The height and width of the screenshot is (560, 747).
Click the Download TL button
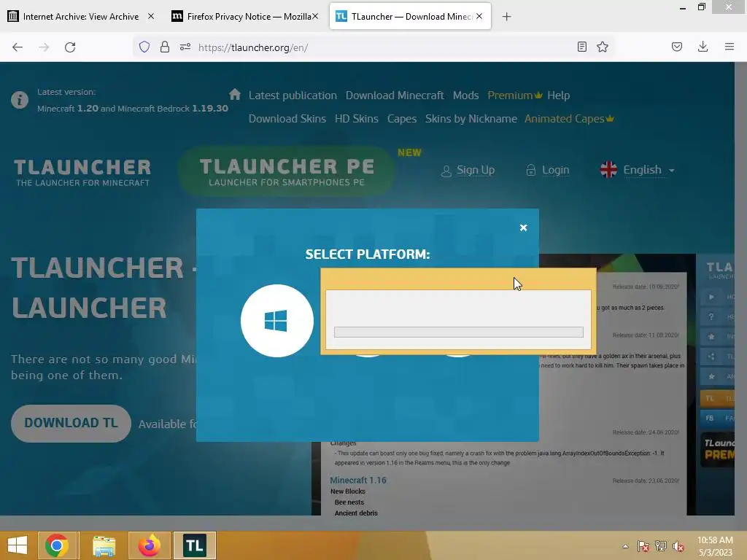pos(71,423)
